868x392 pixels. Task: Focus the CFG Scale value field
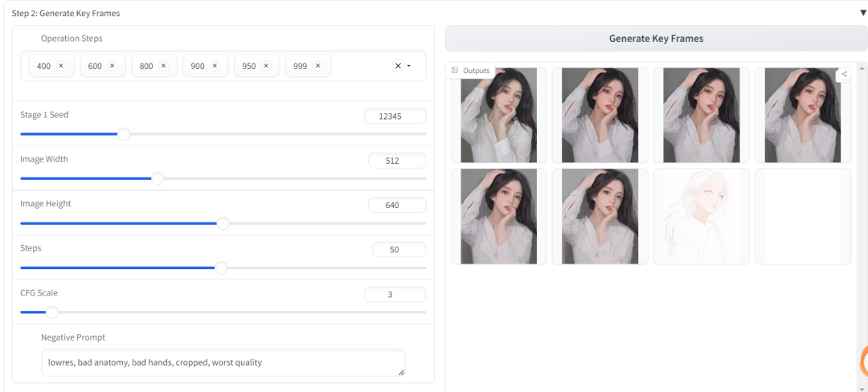(395, 294)
